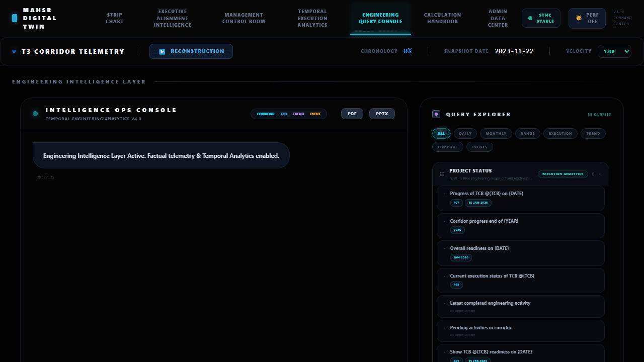This screenshot has width=644, height=362.
Task: Start the Reconstruction playback
Action: 191,51
